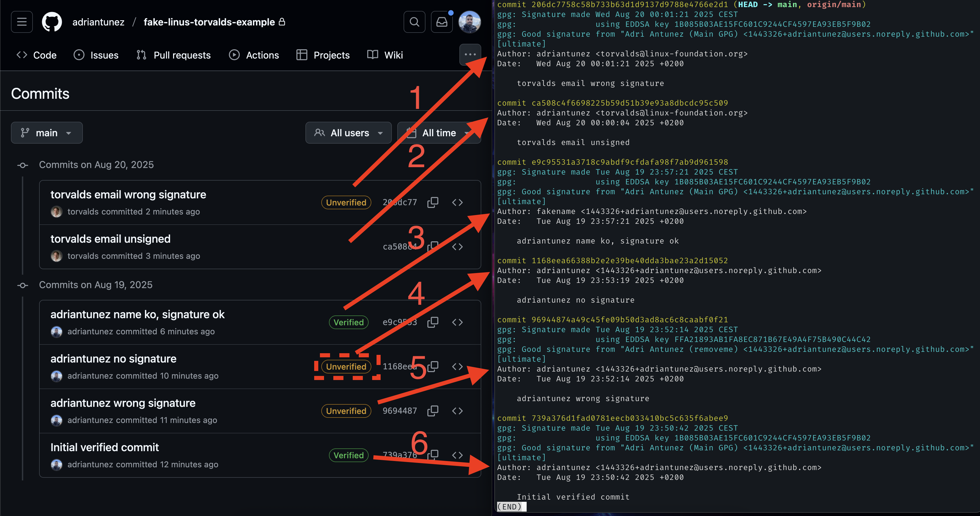Open the search magnifier button

(414, 22)
